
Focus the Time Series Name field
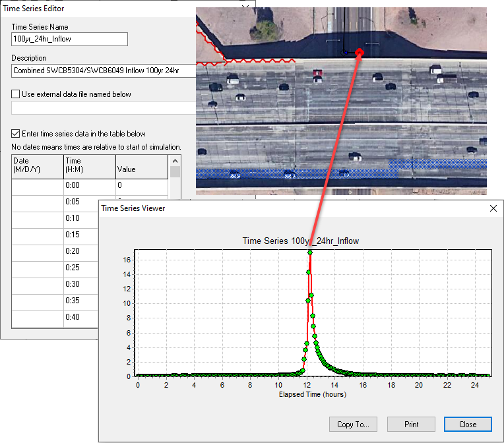(x=69, y=39)
